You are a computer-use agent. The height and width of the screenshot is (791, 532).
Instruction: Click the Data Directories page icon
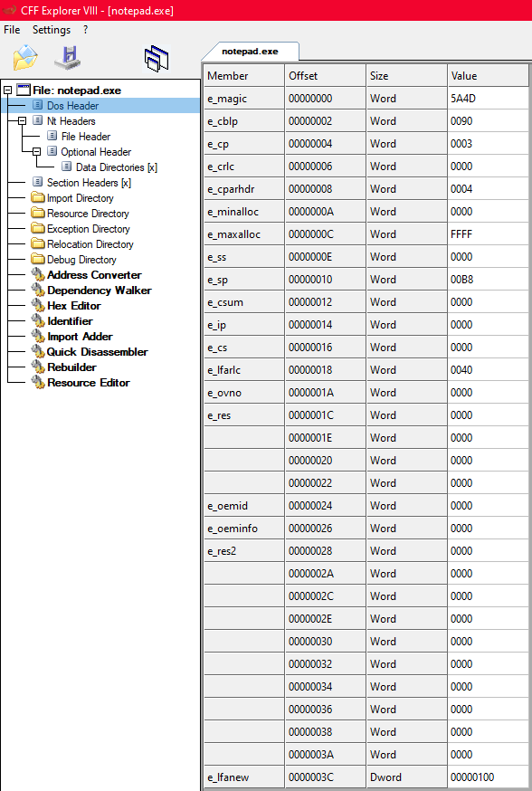pos(66,167)
